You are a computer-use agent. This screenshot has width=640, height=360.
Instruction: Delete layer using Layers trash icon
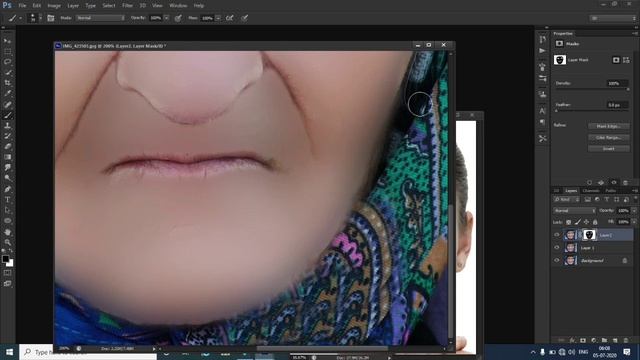click(x=625, y=340)
